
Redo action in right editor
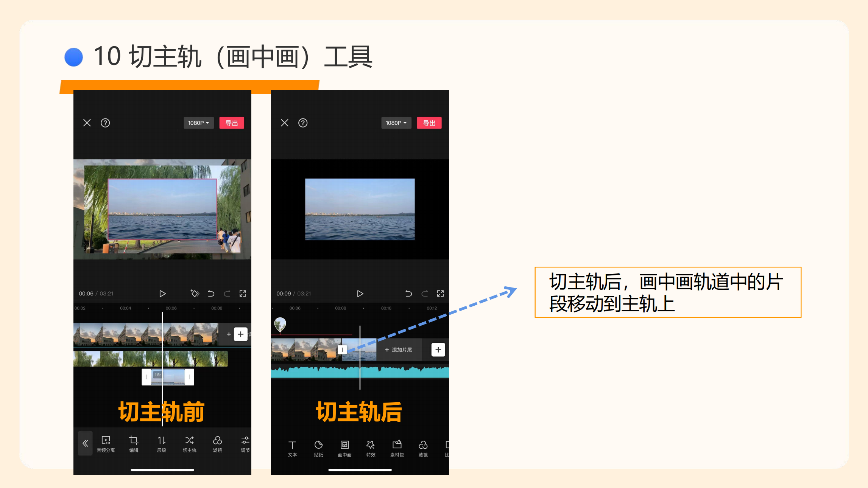425,294
